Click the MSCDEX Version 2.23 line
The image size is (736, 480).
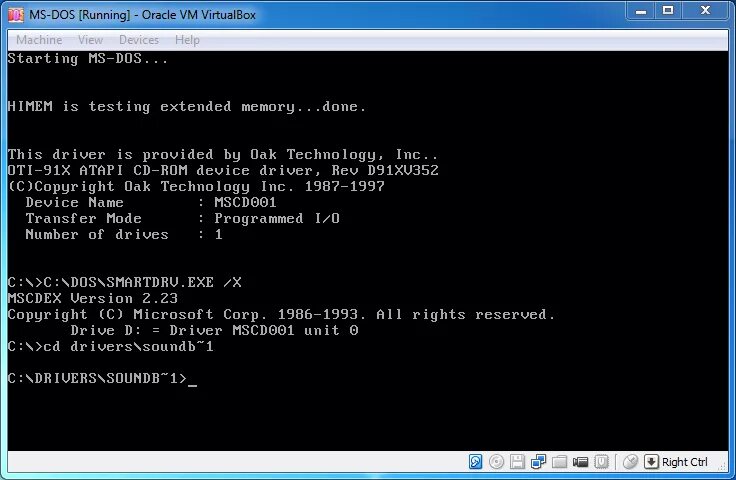click(x=92, y=298)
